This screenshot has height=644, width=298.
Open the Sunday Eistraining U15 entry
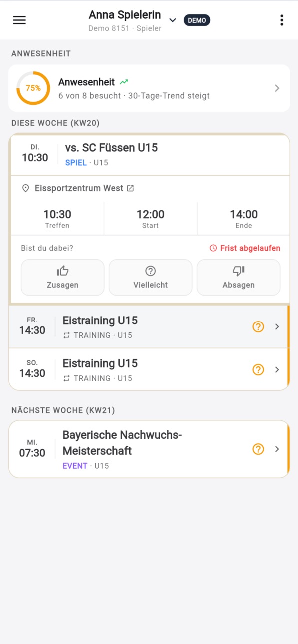point(149,370)
